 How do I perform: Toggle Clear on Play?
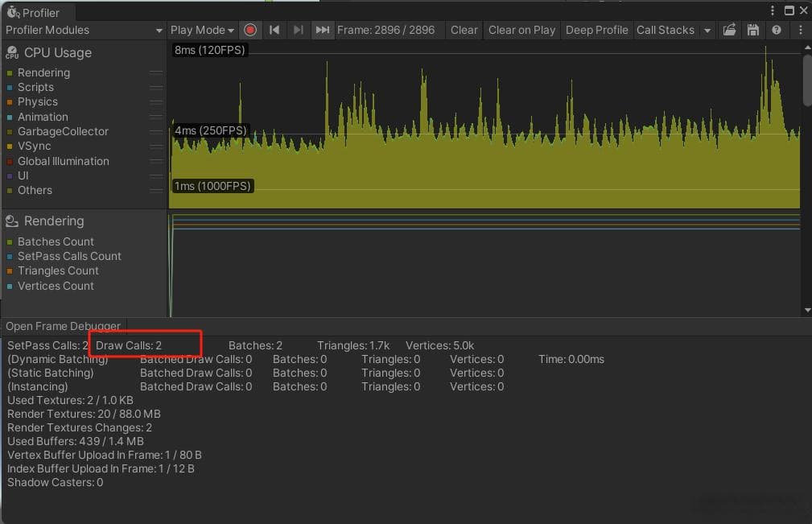coord(521,30)
